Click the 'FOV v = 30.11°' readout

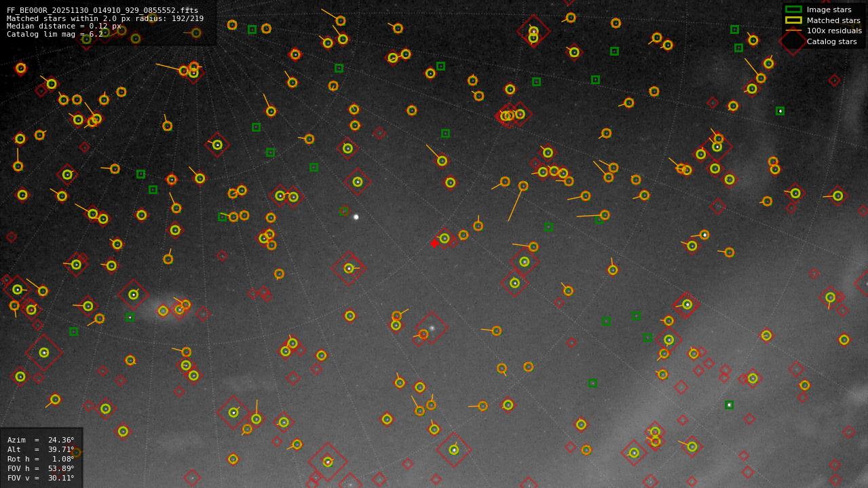pyautogui.click(x=41, y=478)
